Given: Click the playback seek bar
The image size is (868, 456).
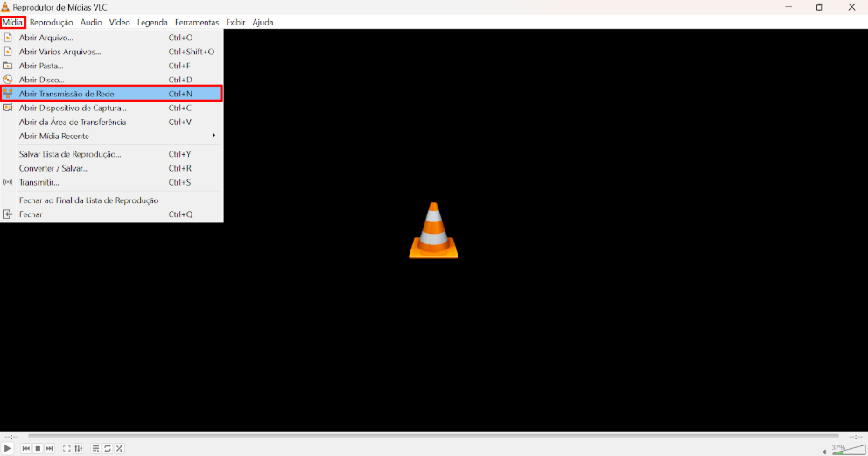Looking at the screenshot, I should (x=433, y=436).
